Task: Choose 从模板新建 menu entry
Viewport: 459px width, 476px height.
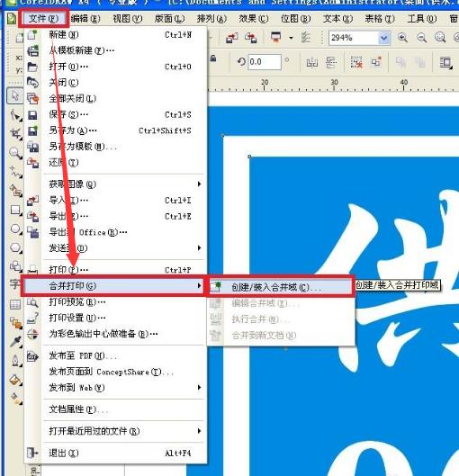Action: [115, 50]
